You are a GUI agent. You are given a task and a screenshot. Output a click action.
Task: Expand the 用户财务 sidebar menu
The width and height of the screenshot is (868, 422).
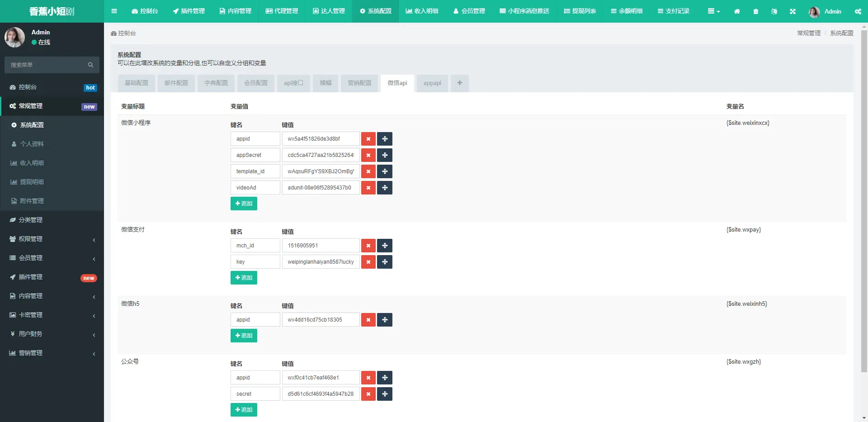point(52,334)
